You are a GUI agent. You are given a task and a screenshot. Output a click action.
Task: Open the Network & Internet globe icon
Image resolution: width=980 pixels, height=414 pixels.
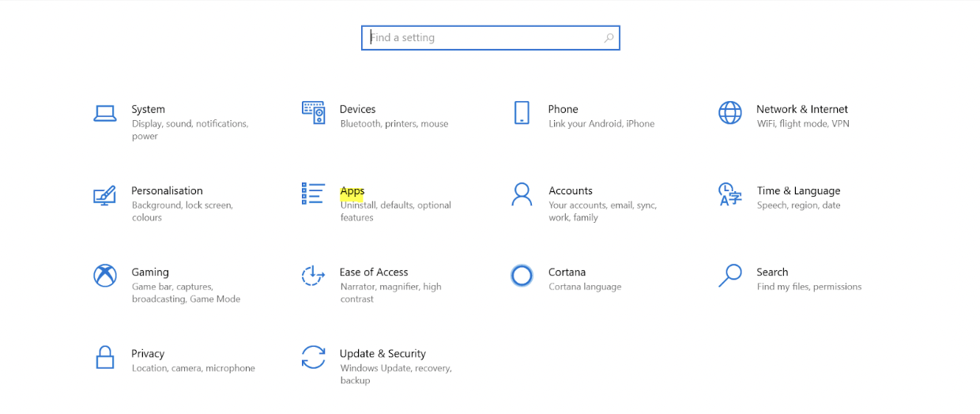(x=730, y=113)
